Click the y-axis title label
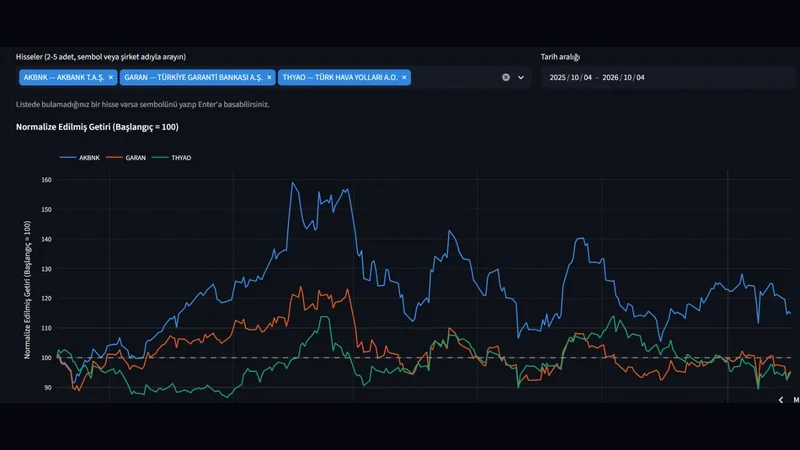Image resolution: width=800 pixels, height=450 pixels. [27, 290]
